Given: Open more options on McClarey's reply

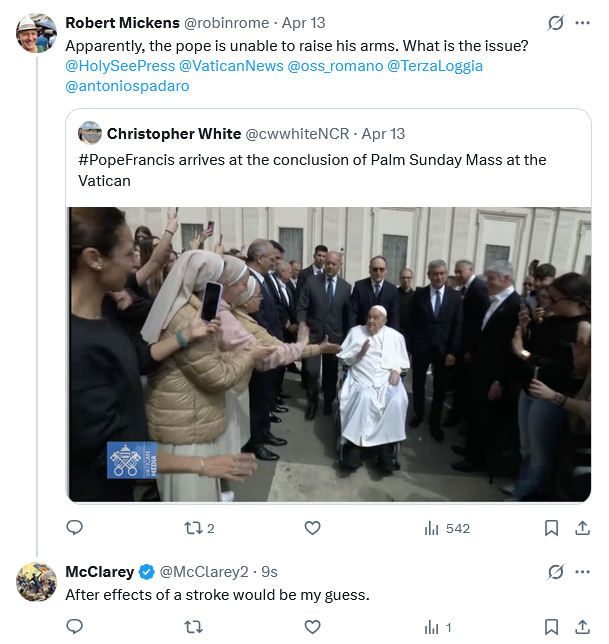Looking at the screenshot, I should click(583, 572).
